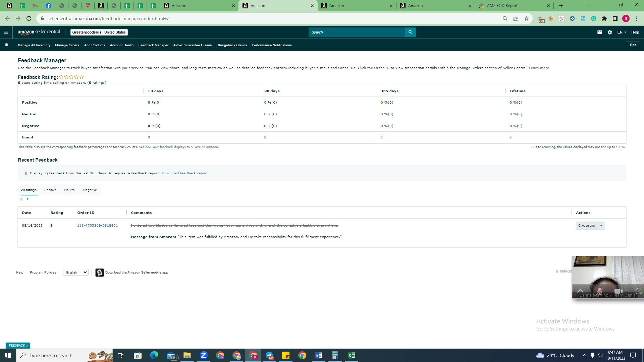Switch to the pinned Facebook tab
644x362 pixels.
49,6
